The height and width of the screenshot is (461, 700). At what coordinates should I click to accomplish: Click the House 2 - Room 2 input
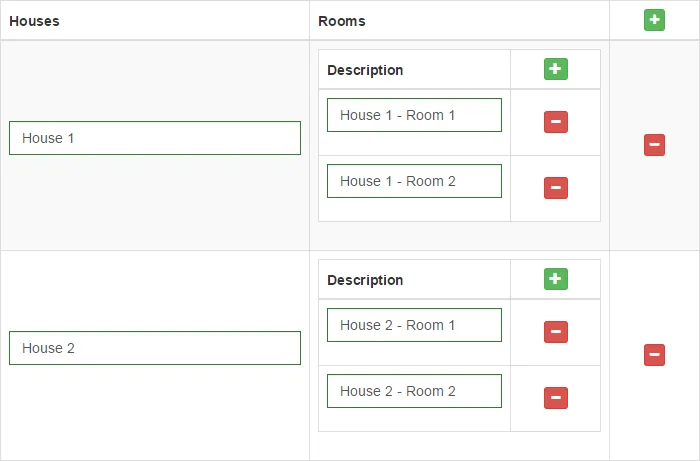pyautogui.click(x=414, y=391)
